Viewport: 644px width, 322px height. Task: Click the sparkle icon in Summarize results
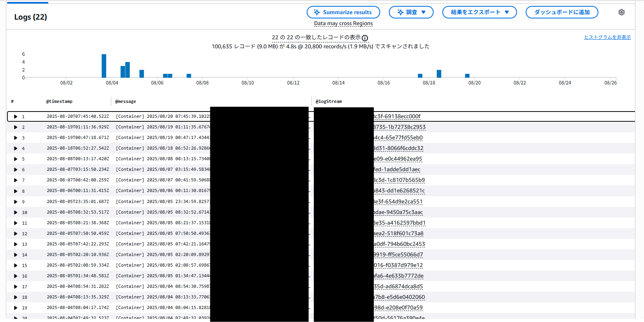317,12
